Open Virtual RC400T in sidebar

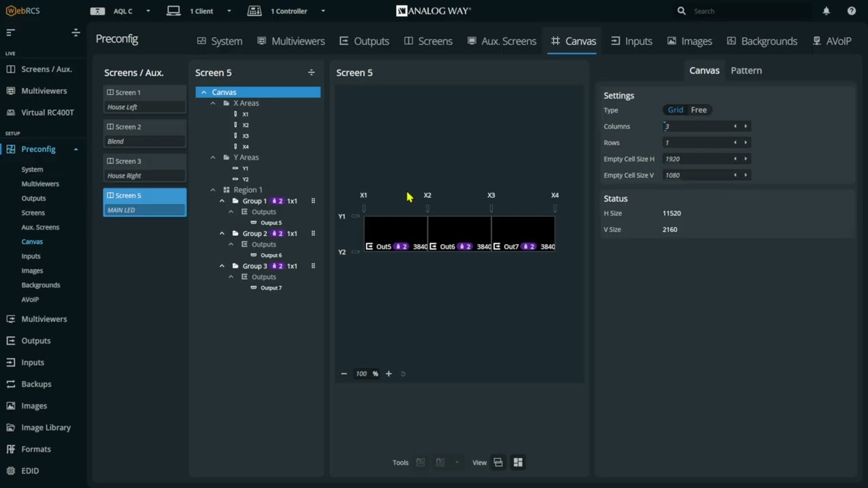(47, 113)
